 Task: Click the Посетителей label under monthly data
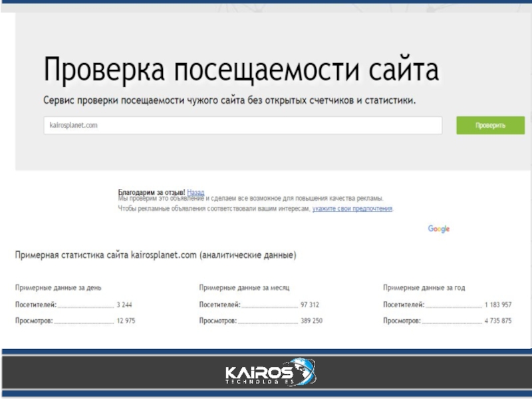point(220,305)
